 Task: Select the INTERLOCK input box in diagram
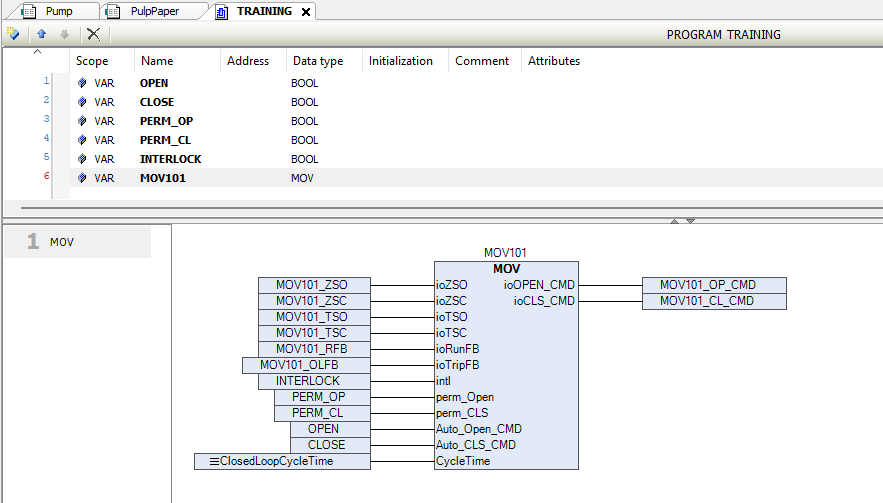(314, 381)
